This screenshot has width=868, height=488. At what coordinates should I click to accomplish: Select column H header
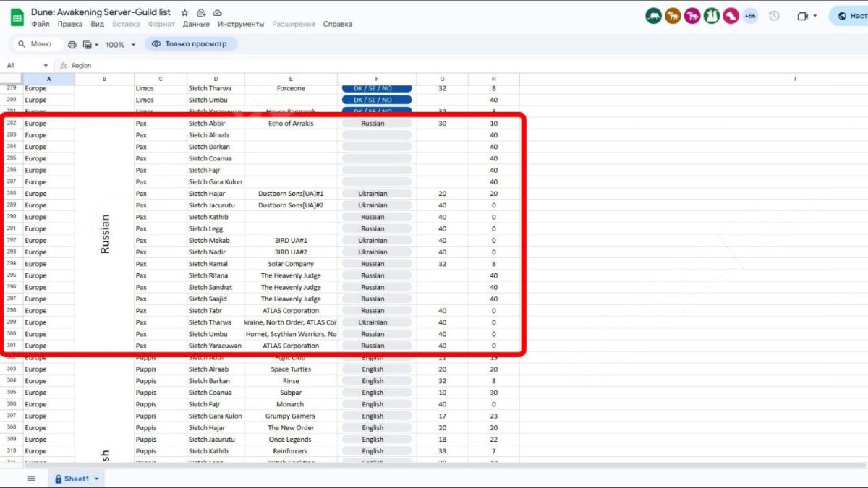494,78
